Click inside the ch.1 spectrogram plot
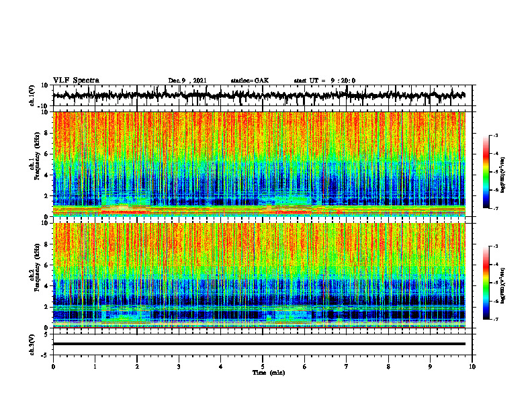 (259, 164)
